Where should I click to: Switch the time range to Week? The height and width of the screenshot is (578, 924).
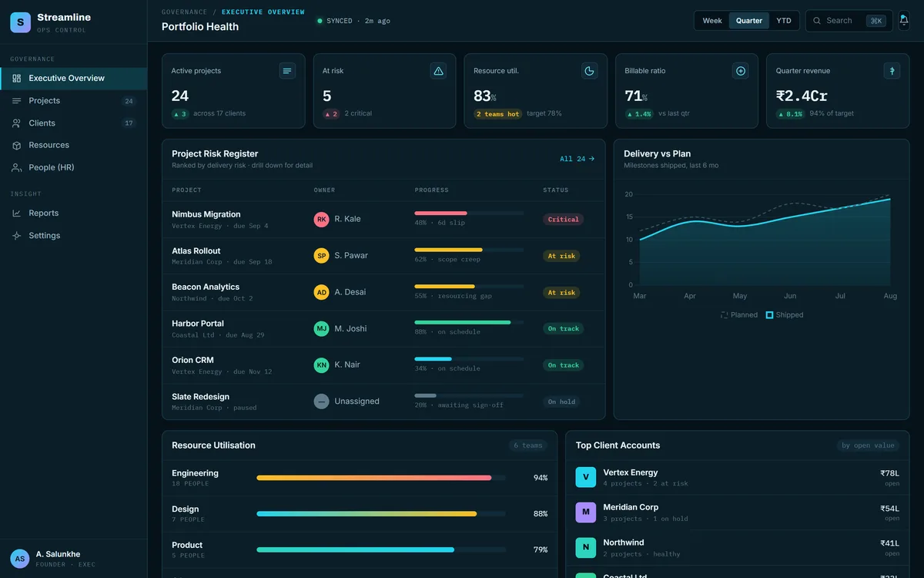click(712, 21)
